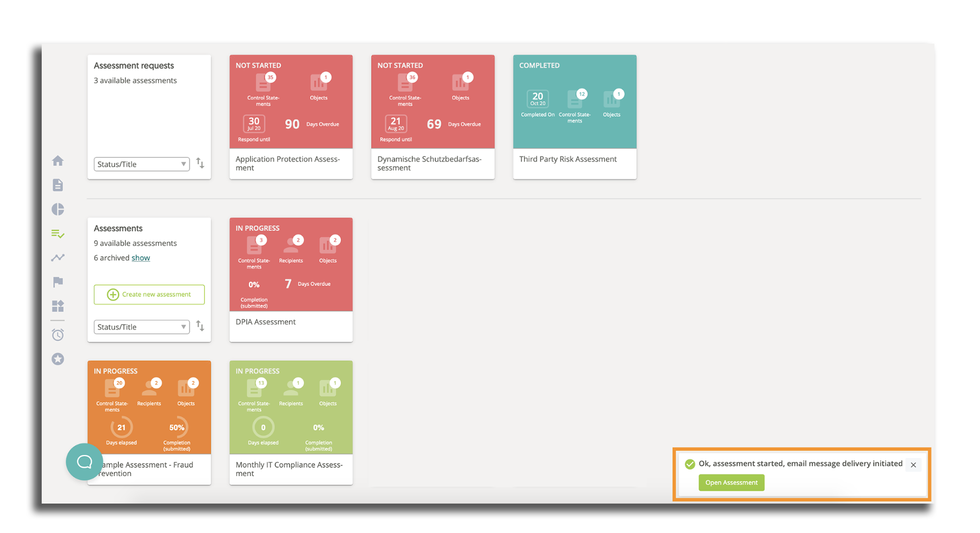Screen dimensions: 980x533
Task: Expand Status/Title dropdown in Assessment requests
Action: click(x=142, y=164)
